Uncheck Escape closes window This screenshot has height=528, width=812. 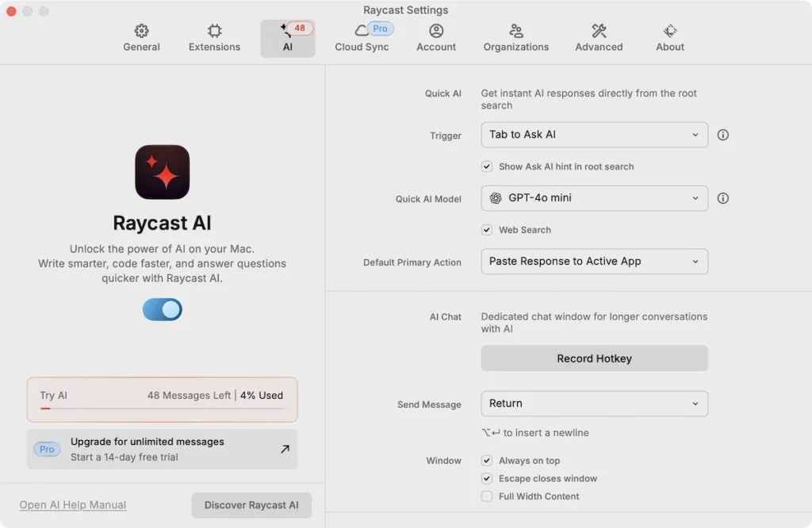487,478
